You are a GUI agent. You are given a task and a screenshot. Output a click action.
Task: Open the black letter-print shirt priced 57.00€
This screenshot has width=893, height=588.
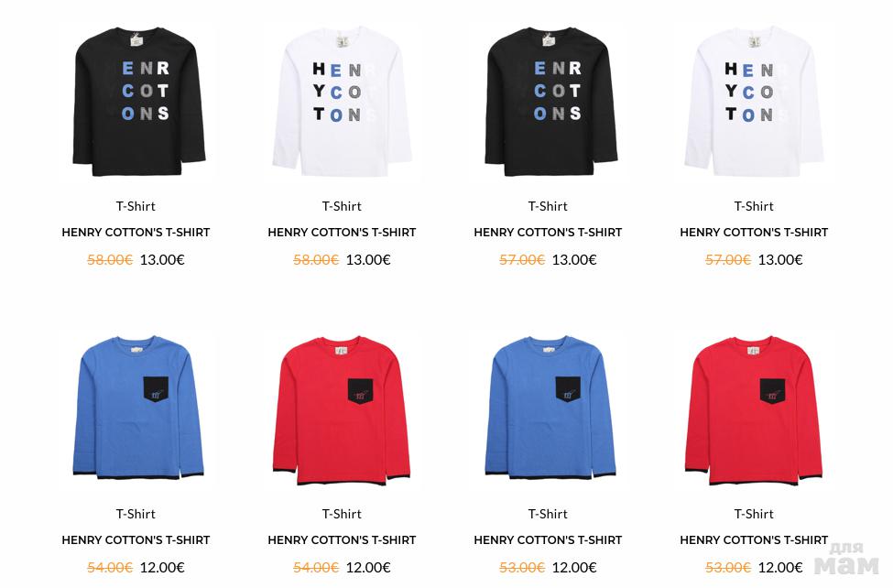551,102
